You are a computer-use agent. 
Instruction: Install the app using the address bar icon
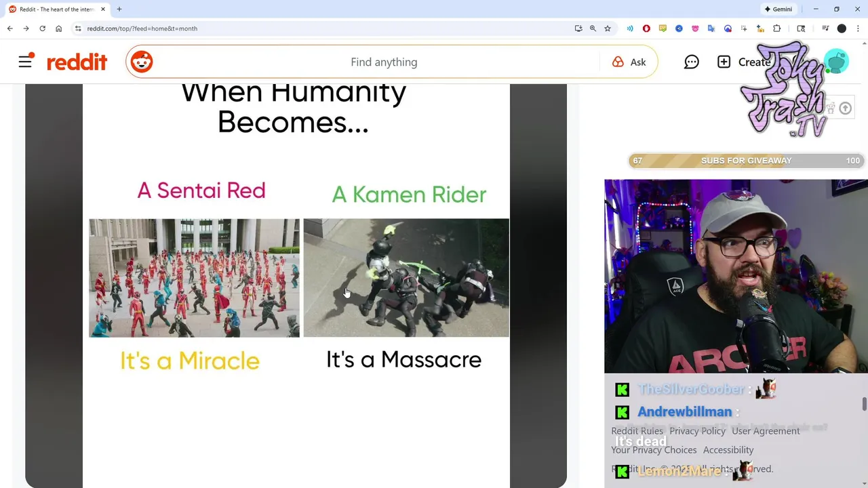(578, 28)
